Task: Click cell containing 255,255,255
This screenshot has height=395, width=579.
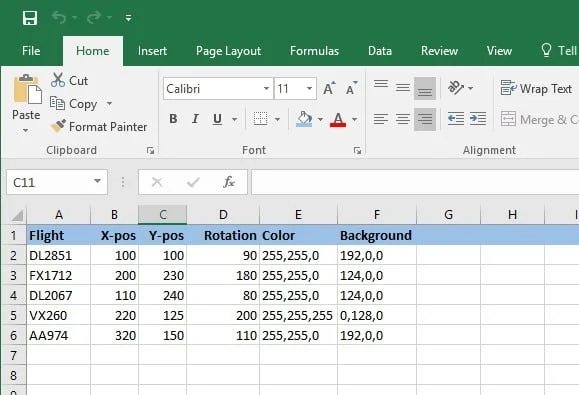Action: click(298, 315)
